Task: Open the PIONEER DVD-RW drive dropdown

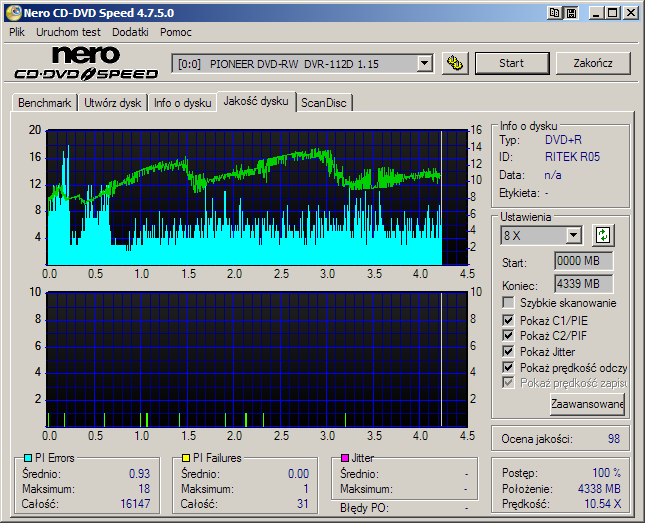Action: pos(424,64)
